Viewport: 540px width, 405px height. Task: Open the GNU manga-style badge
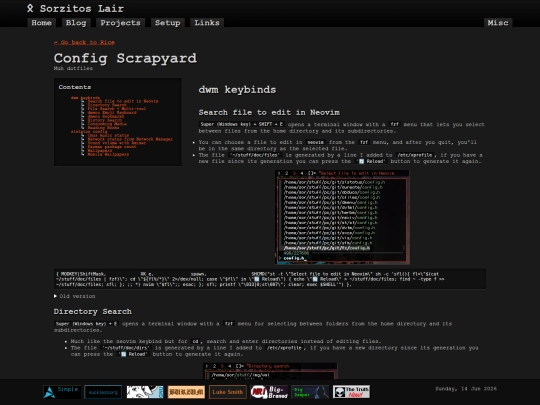pyautogui.click(x=145, y=392)
